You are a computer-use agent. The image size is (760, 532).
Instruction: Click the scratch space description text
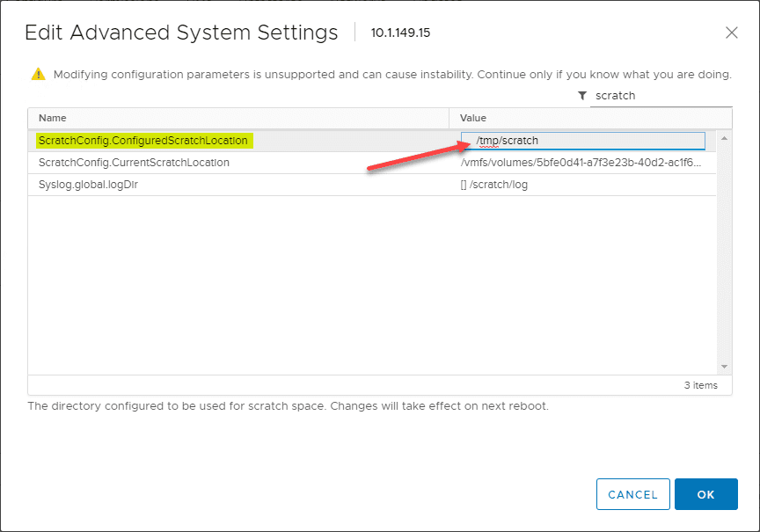click(288, 406)
